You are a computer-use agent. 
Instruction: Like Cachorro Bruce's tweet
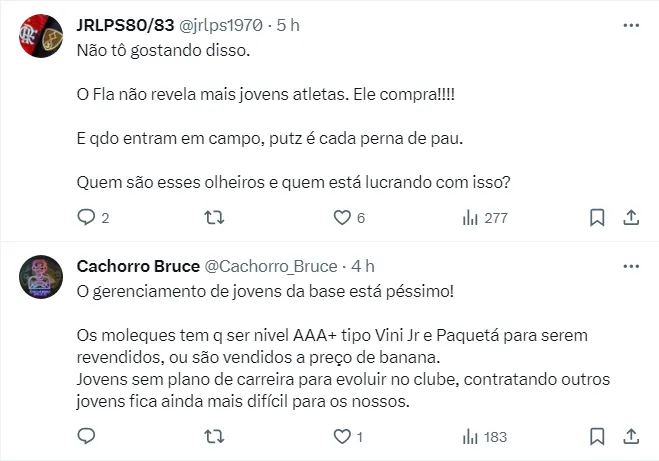coord(342,436)
